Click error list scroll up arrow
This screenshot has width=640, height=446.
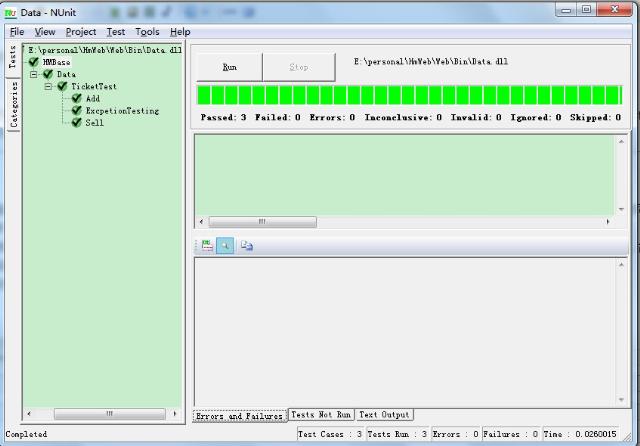(x=621, y=142)
